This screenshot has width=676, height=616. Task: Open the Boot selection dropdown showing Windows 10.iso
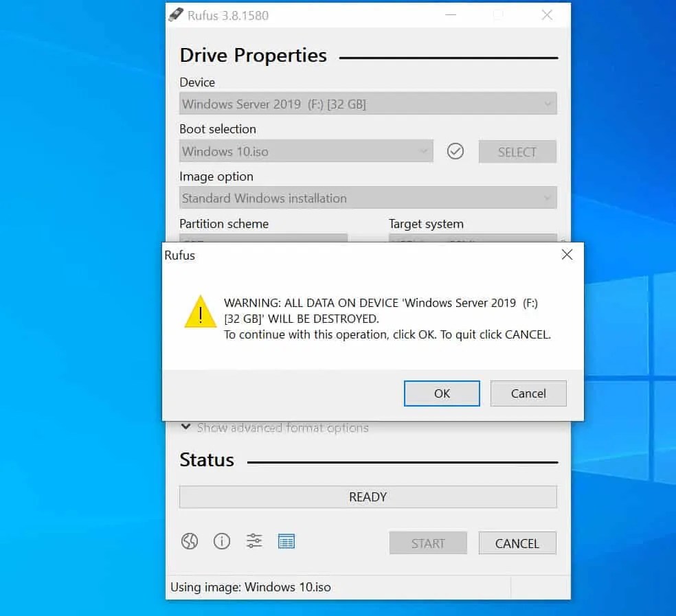(306, 151)
